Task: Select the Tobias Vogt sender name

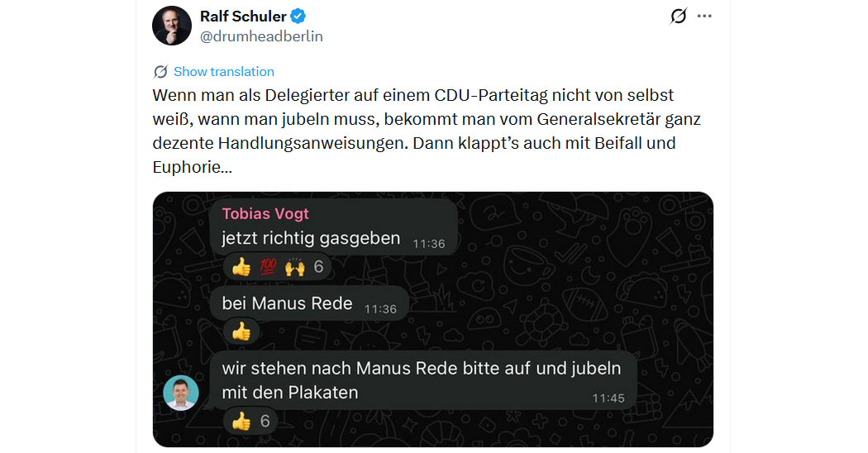Action: pyautogui.click(x=265, y=213)
